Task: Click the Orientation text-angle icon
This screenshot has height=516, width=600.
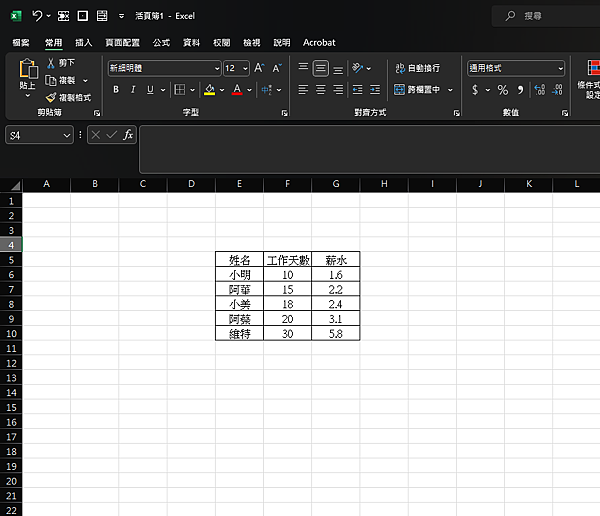Action: (357, 68)
